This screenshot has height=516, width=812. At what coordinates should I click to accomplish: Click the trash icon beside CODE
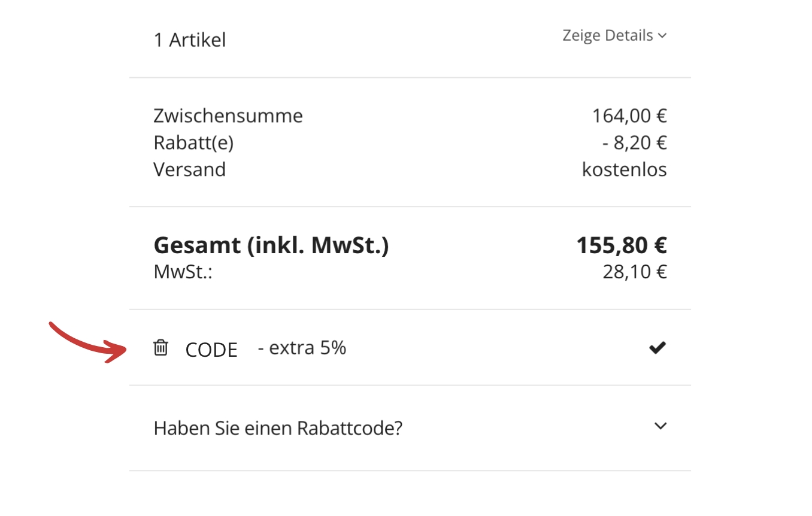pos(160,347)
